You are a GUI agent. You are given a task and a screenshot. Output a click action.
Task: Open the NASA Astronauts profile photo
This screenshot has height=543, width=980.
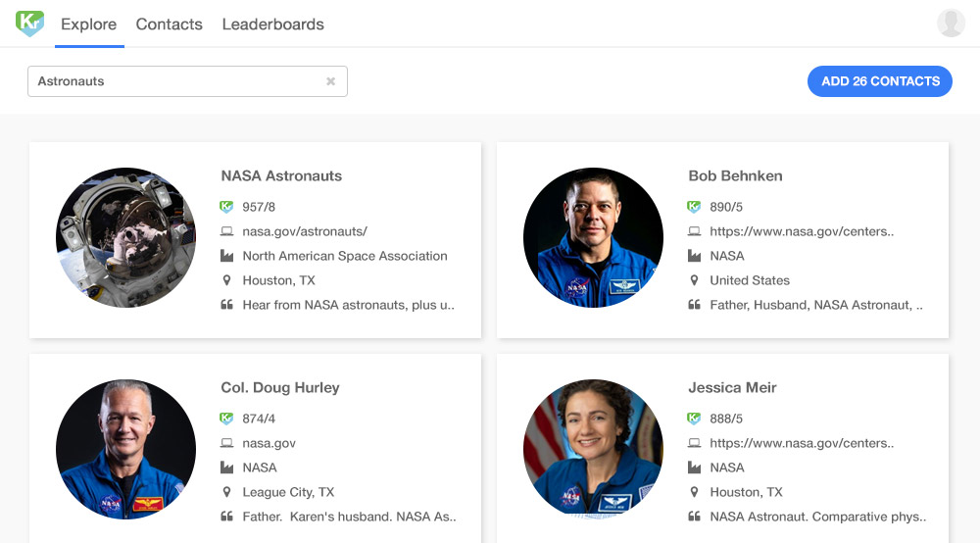coord(125,237)
